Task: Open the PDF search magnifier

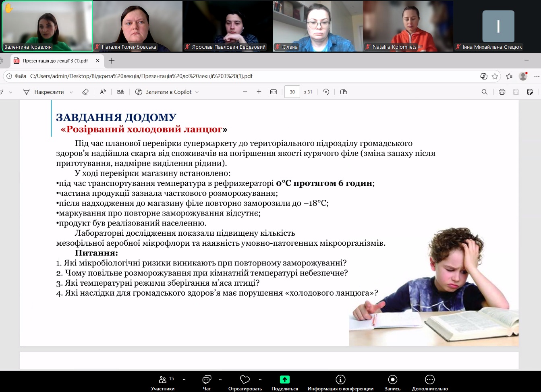Action: 485,92
